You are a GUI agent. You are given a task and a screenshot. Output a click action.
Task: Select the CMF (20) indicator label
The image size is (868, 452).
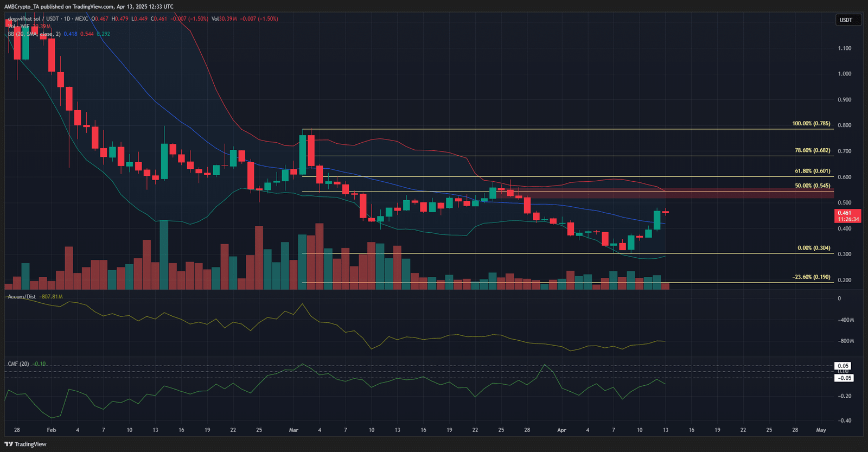click(18, 364)
